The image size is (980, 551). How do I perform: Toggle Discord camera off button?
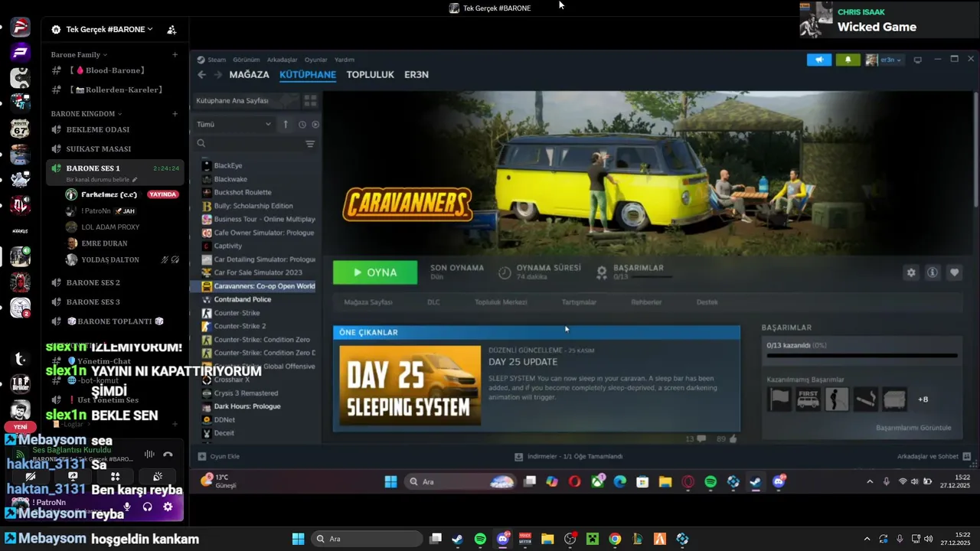(x=31, y=476)
